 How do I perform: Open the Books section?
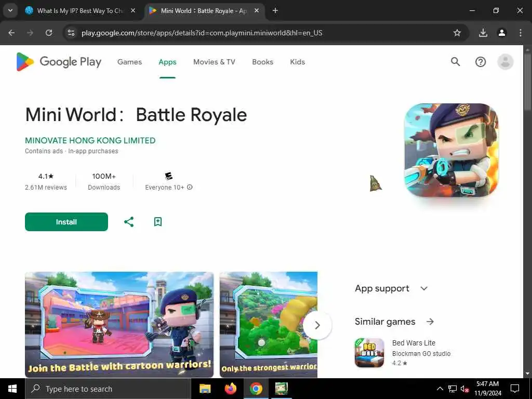coord(262,62)
